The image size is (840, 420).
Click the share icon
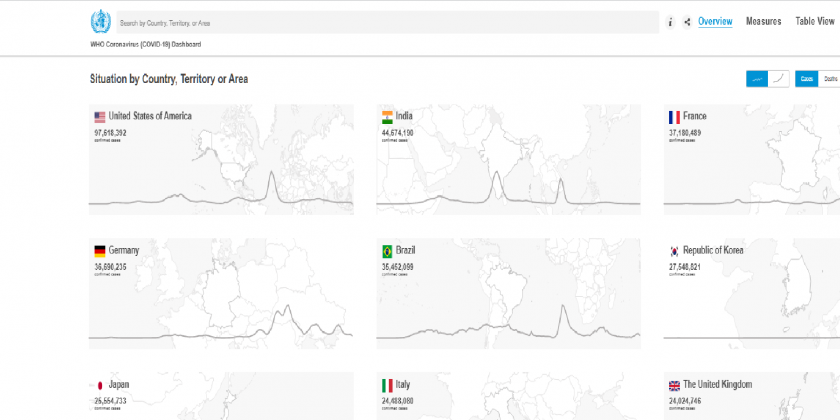pos(687,22)
